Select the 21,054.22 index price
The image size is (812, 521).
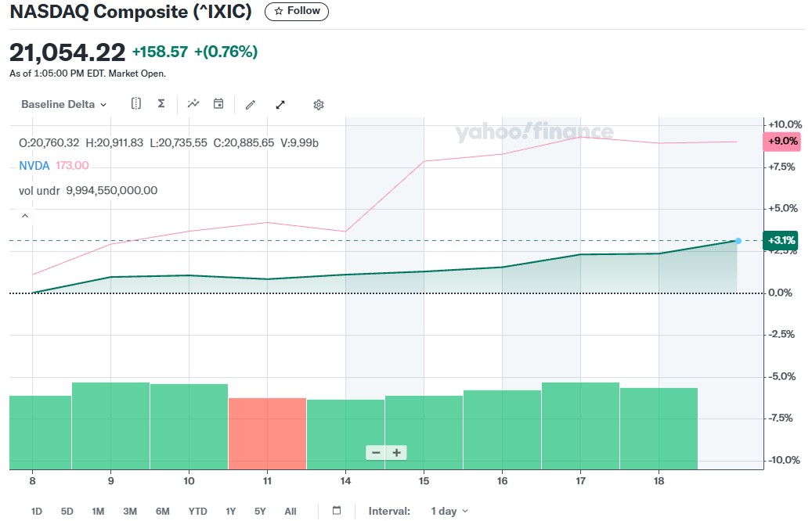coord(67,52)
